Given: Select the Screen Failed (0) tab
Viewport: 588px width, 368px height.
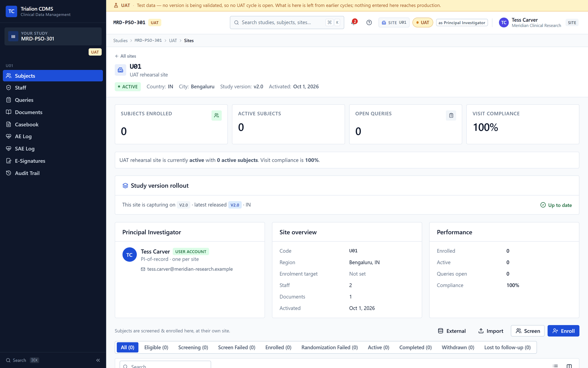Looking at the screenshot, I should [x=237, y=347].
